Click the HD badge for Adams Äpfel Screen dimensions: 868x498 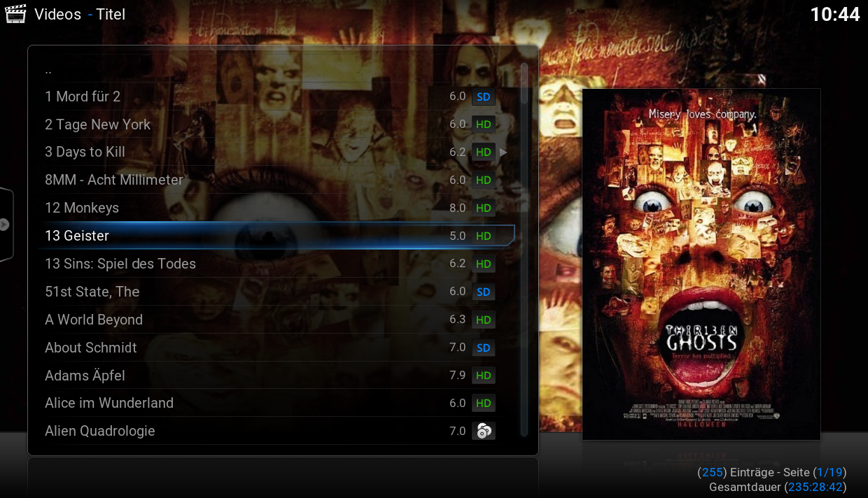pyautogui.click(x=484, y=376)
